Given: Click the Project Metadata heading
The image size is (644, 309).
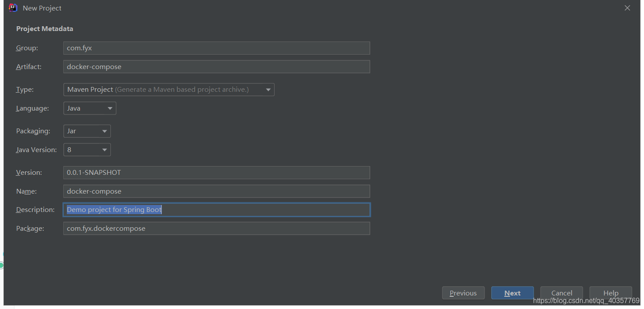Looking at the screenshot, I should 45,29.
